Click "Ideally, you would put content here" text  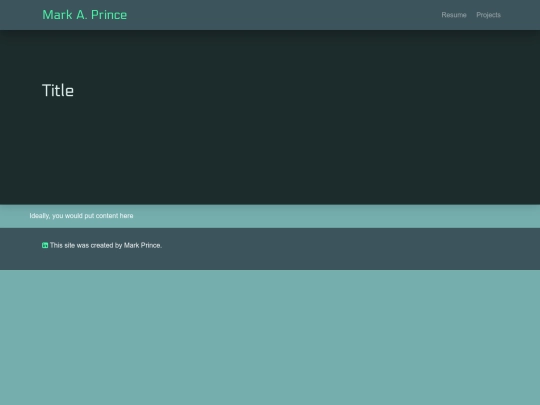[81, 216]
